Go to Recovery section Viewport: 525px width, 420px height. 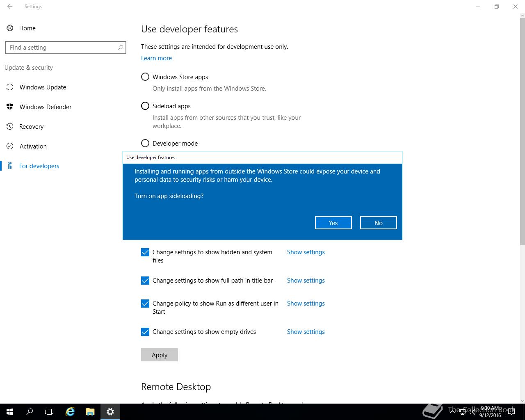coord(31,127)
